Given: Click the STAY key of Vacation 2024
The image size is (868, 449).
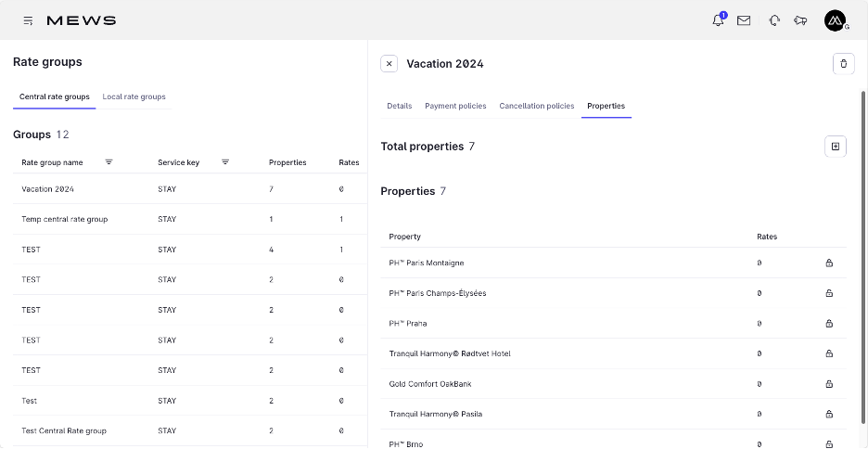Looking at the screenshot, I should point(167,189).
